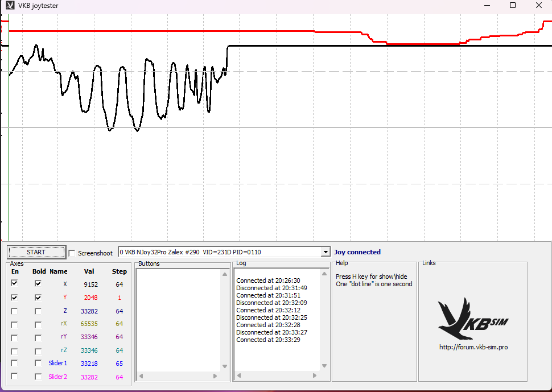
Task: Select the last log entry at 20:33:29
Action: click(x=268, y=340)
